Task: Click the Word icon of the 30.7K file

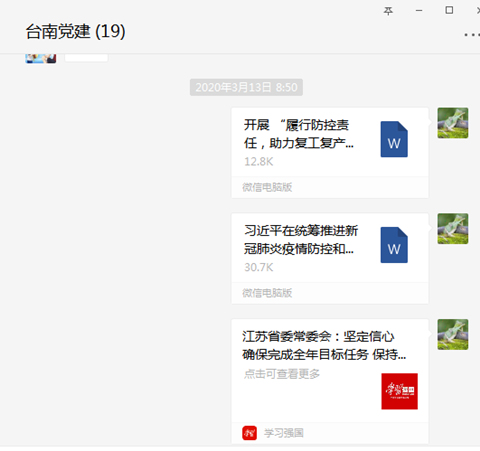Action: pyautogui.click(x=394, y=245)
